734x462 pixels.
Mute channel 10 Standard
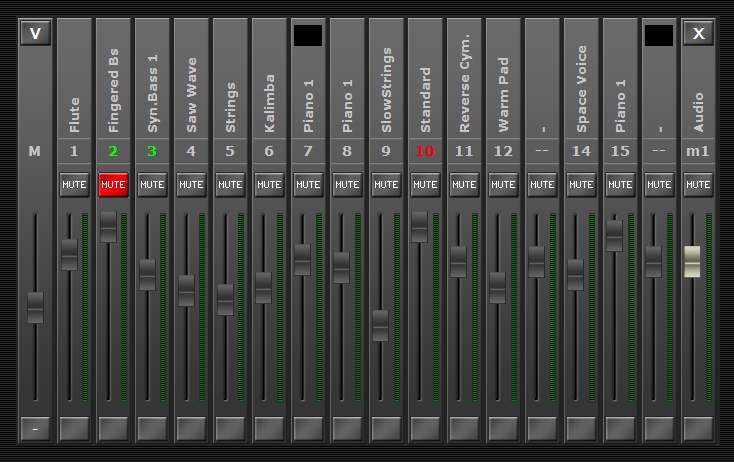click(425, 184)
